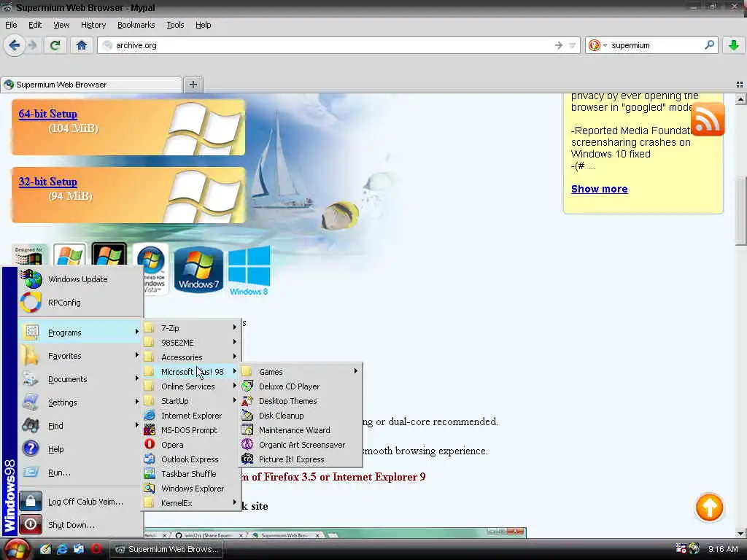Viewport: 747px width, 560px height.
Task: Launch Opera from Programs menu
Action: tap(191, 445)
